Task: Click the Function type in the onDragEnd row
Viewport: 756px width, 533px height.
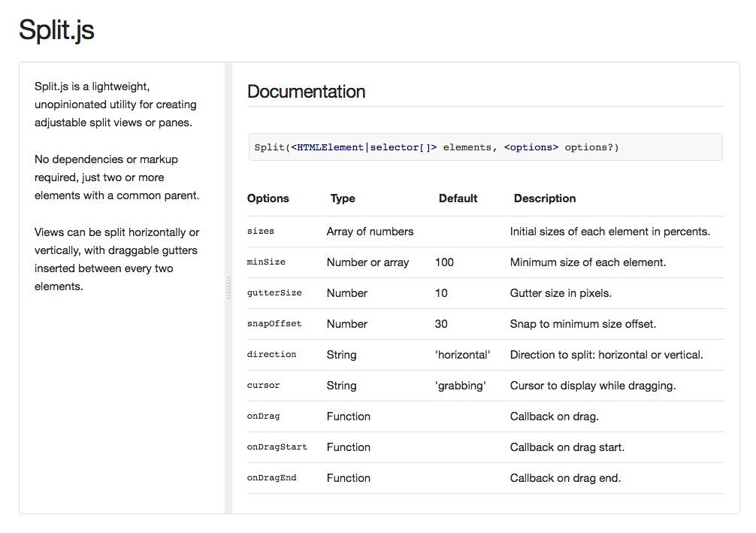Action: (x=349, y=478)
